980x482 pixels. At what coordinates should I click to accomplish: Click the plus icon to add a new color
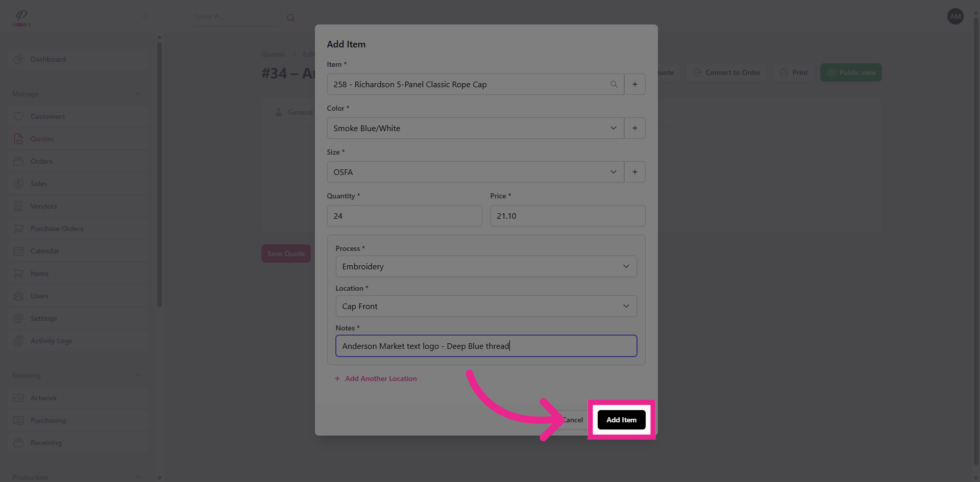pyautogui.click(x=634, y=128)
